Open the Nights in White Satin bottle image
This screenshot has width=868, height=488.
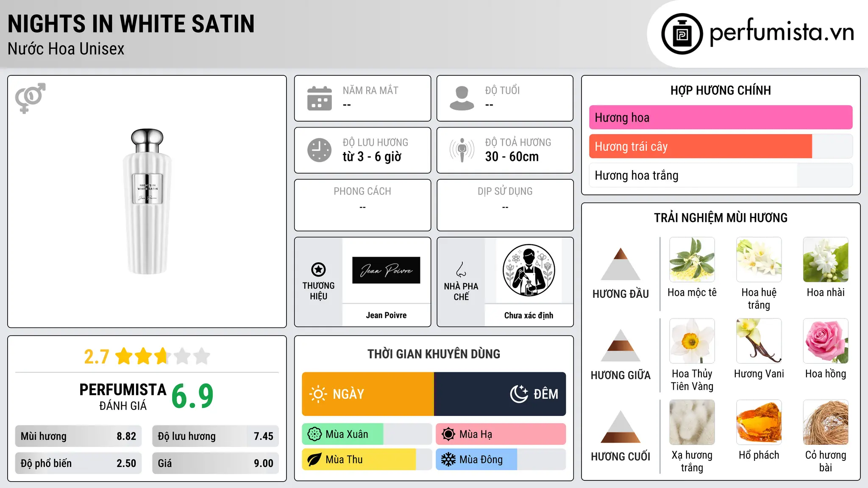pyautogui.click(x=147, y=202)
